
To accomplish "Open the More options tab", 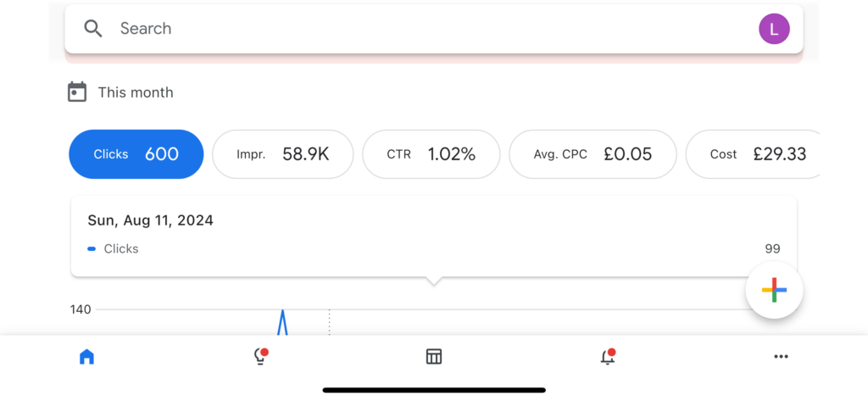I will pyautogui.click(x=781, y=357).
